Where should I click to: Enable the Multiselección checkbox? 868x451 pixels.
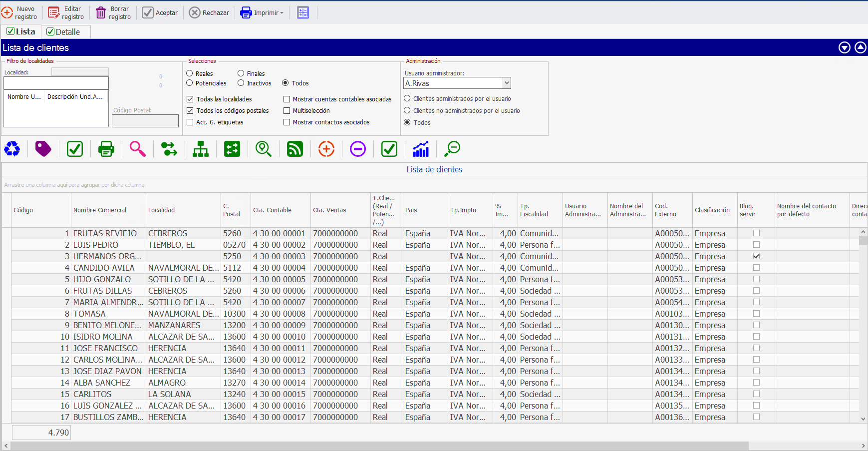click(x=287, y=111)
